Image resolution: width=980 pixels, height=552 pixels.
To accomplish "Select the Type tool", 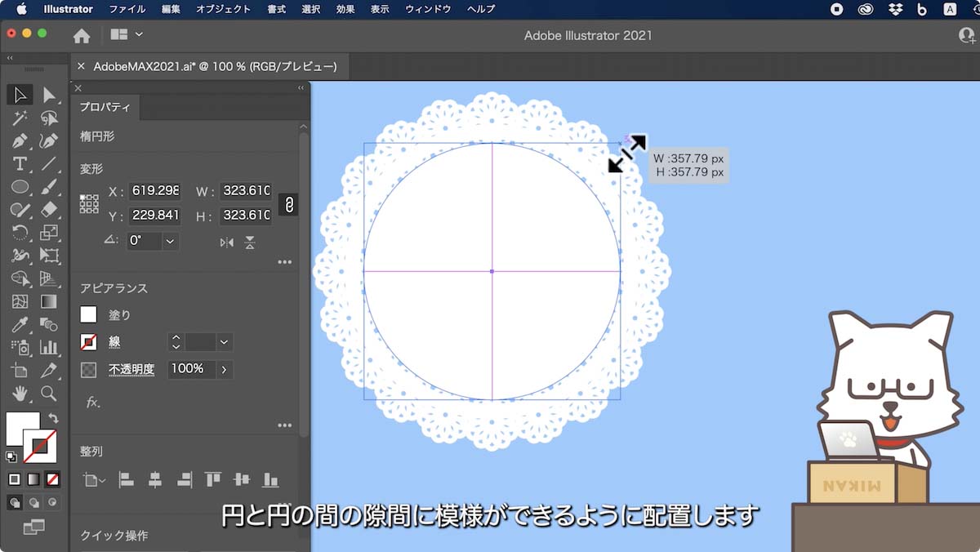I will pos(20,164).
